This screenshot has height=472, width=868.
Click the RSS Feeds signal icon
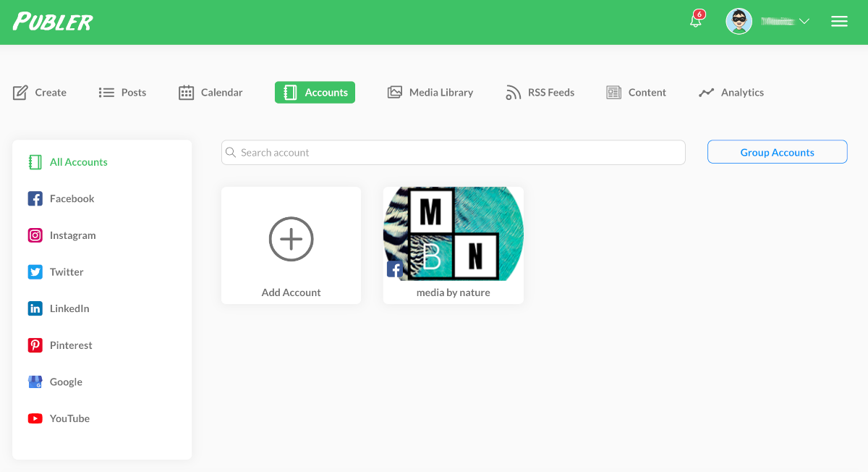[513, 93]
